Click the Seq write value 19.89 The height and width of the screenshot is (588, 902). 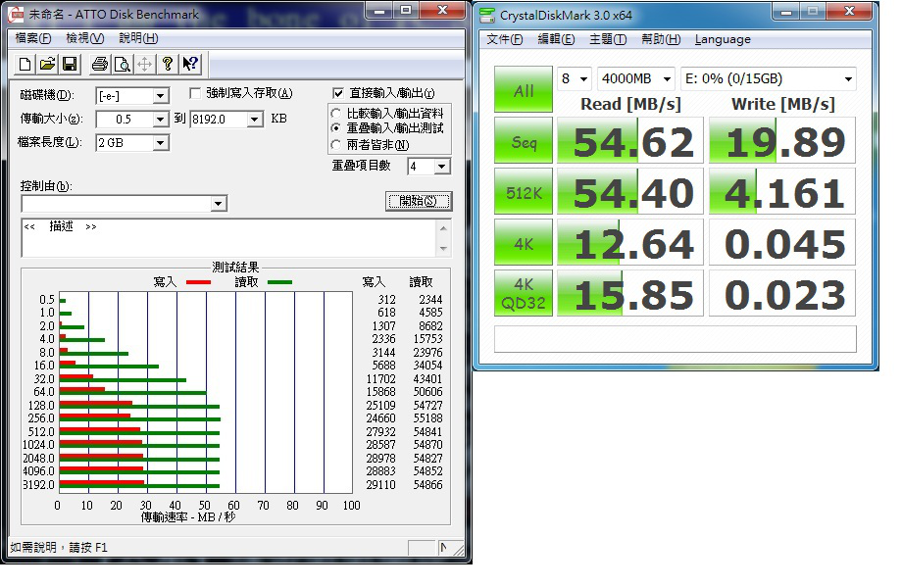point(782,141)
